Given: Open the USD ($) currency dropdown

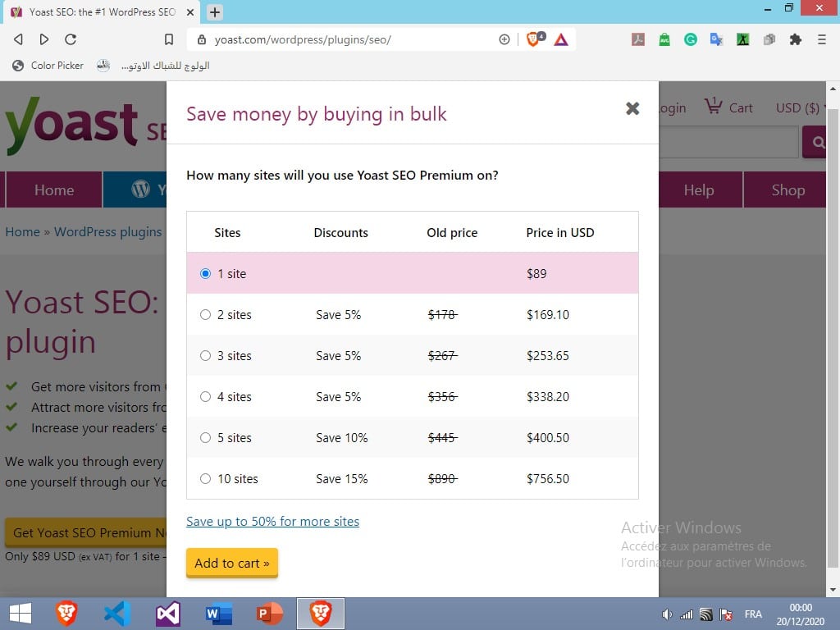Looking at the screenshot, I should pyautogui.click(x=797, y=108).
